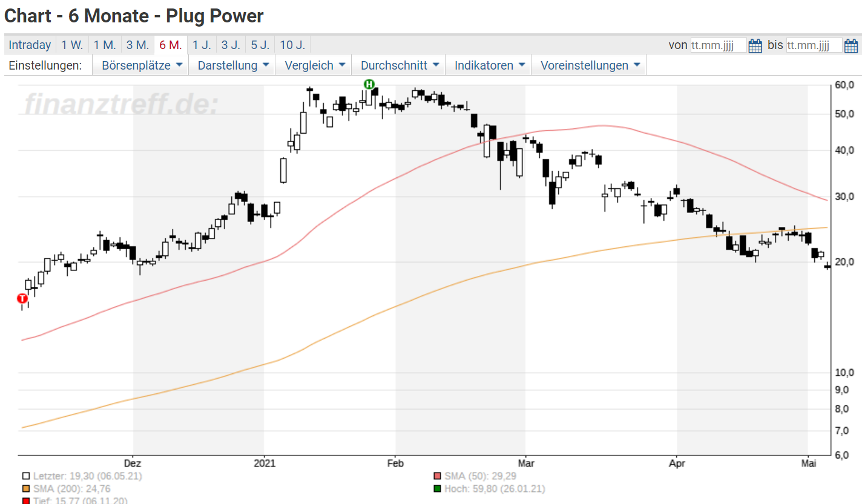This screenshot has height=504, width=862.
Task: Focus the 'von' start date field
Action: 719,45
